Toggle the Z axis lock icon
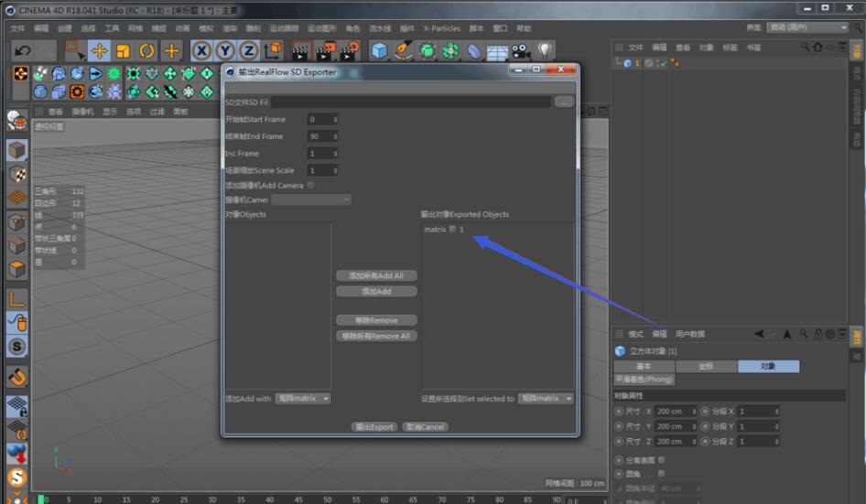The image size is (866, 504). click(x=248, y=51)
